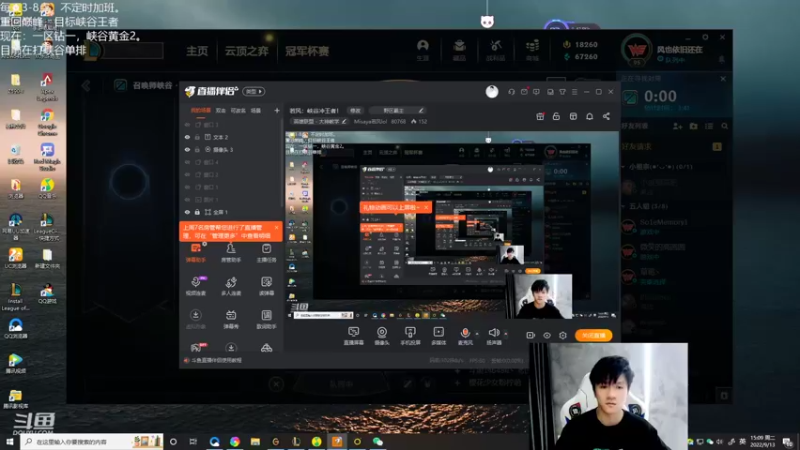Viewport: 800px width, 450px height.
Task: Select the first scene tab in streaming tool
Action: (201, 110)
